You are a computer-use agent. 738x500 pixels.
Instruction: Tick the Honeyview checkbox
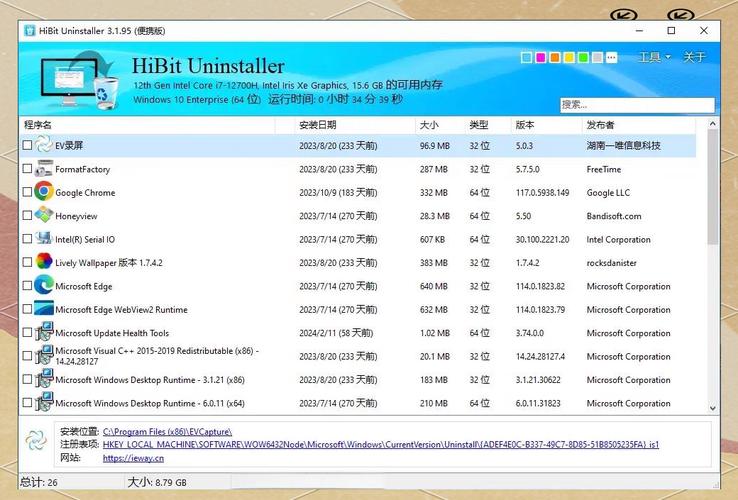[27, 215]
